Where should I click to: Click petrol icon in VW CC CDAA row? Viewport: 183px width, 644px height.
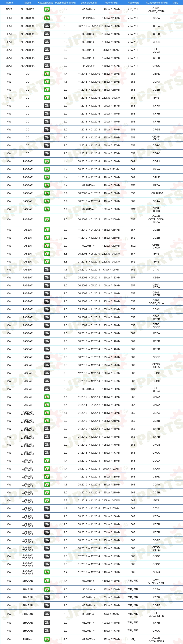(x=47, y=82)
